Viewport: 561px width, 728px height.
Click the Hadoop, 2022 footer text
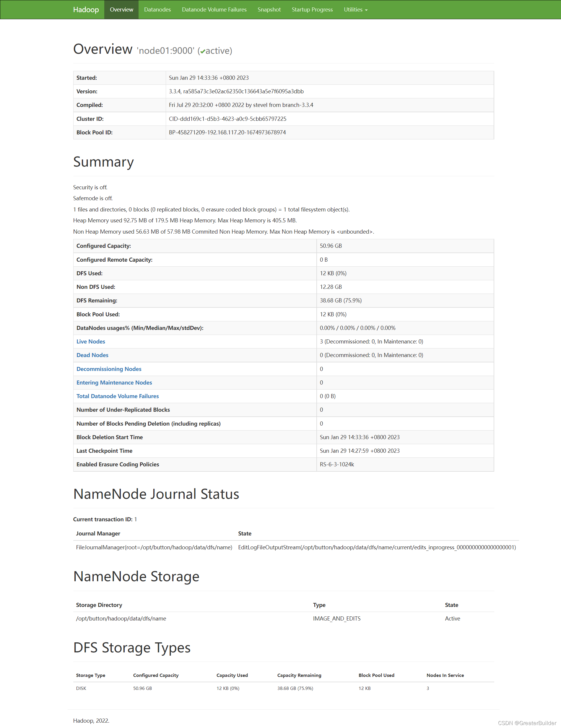[x=91, y=721]
